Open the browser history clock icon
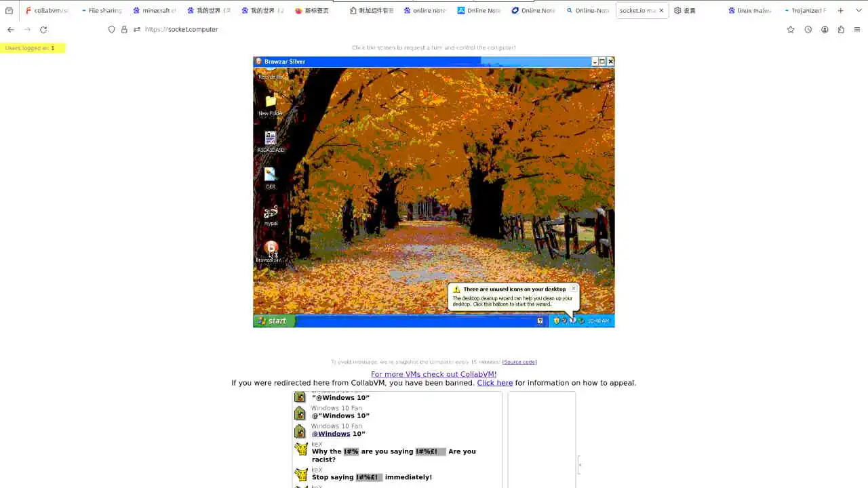 808,29
